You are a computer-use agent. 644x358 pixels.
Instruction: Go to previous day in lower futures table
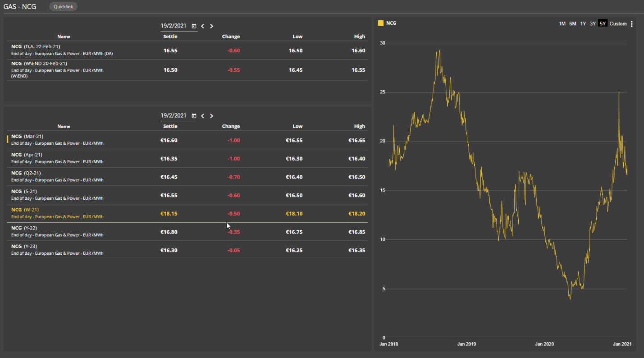(x=203, y=116)
